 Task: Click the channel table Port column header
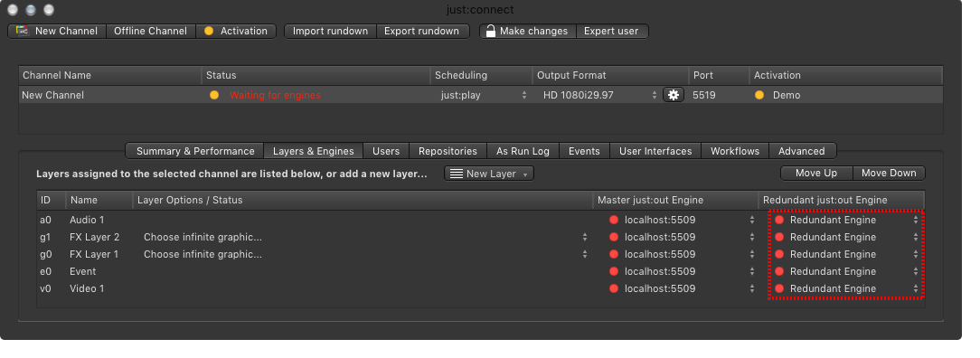click(719, 75)
